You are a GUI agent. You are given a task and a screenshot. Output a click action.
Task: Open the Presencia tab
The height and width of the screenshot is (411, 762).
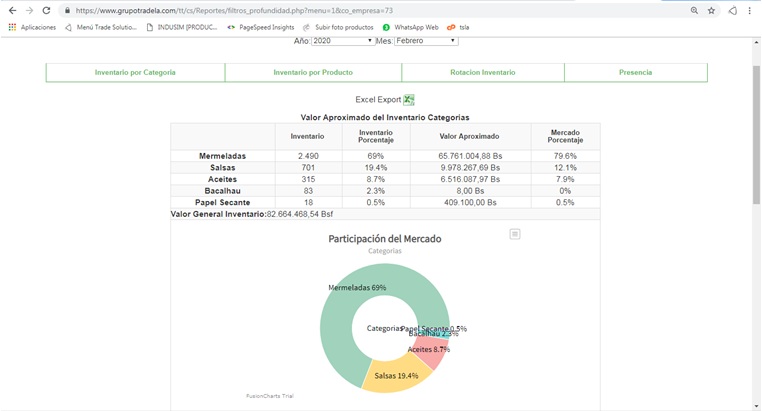[635, 73]
